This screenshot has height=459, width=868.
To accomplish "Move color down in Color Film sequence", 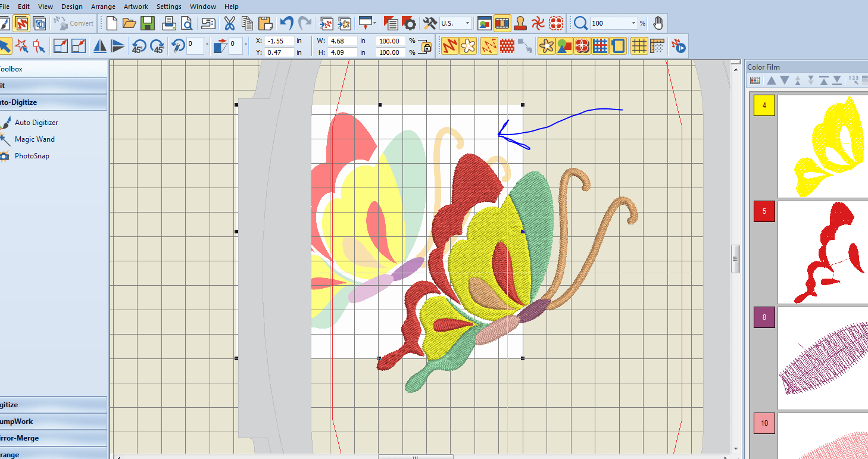I will tap(784, 80).
